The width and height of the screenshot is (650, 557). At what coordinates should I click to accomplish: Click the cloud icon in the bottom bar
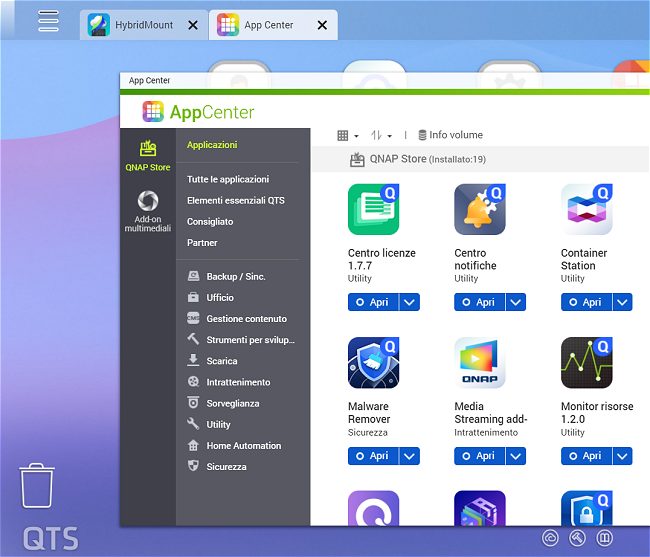pyautogui.click(x=551, y=538)
